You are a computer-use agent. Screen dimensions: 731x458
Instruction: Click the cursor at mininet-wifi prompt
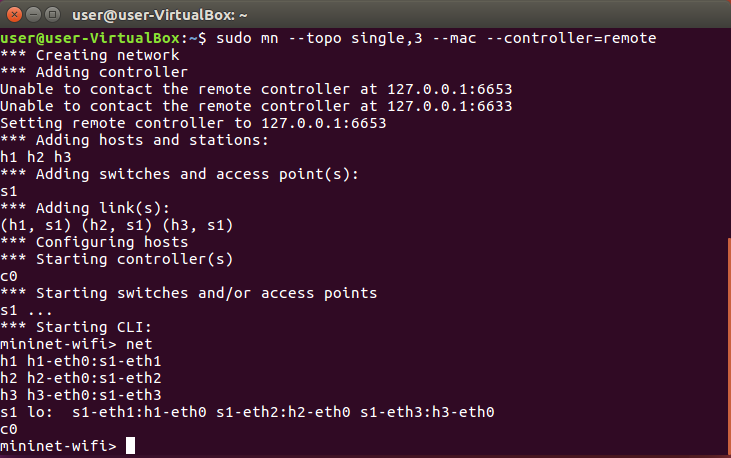point(131,445)
